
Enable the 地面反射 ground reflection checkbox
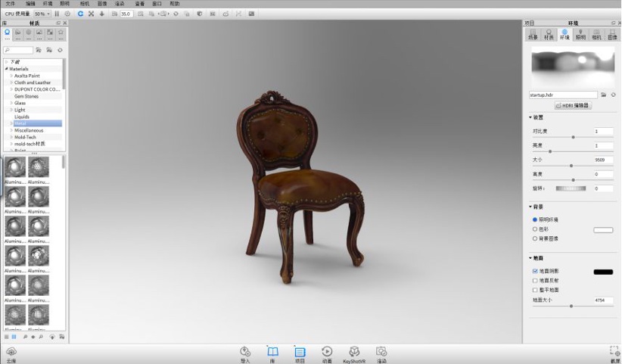(x=535, y=281)
